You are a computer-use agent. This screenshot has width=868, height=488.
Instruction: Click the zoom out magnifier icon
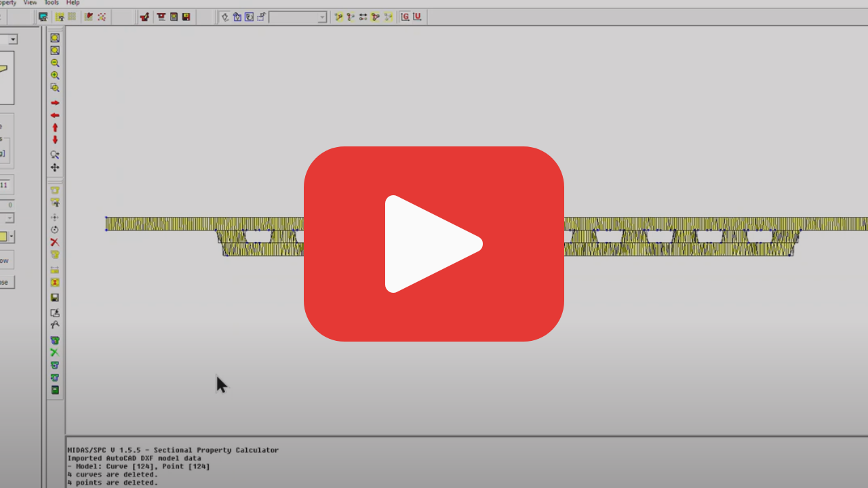pos(55,63)
